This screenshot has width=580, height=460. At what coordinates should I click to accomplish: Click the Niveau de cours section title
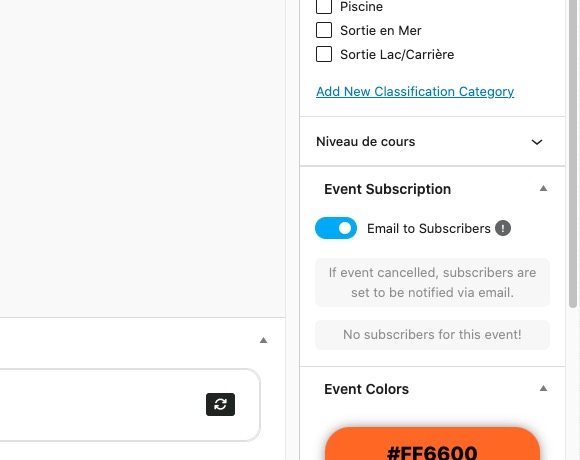point(365,142)
